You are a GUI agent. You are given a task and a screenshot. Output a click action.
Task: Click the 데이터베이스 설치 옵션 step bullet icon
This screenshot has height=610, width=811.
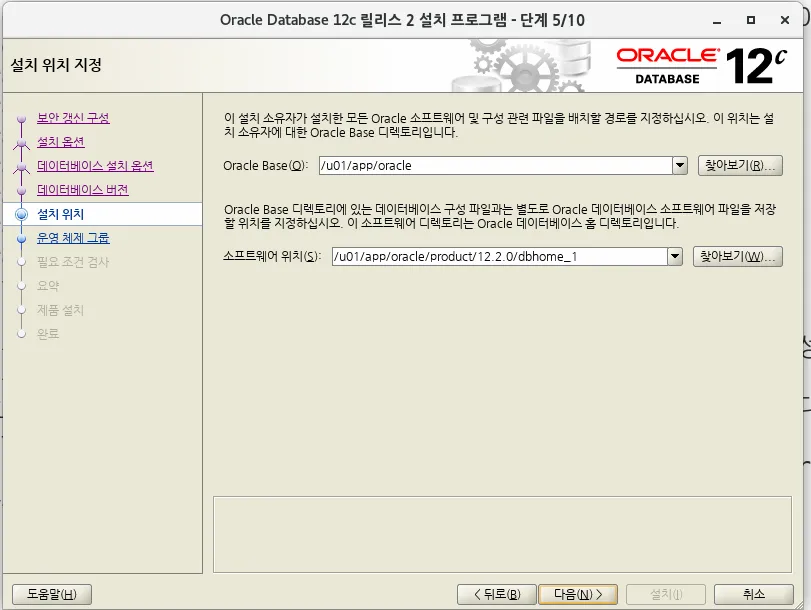21,167
